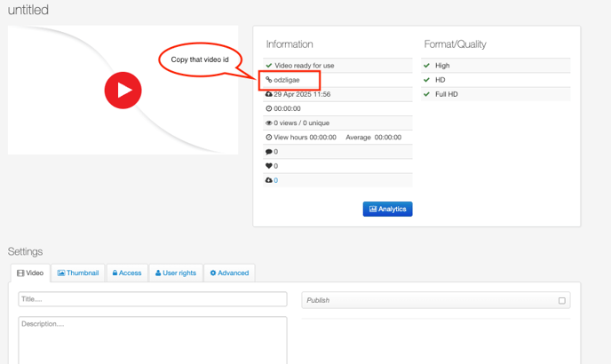Open the Advanced settings tab
611x364 pixels.
pyautogui.click(x=229, y=273)
